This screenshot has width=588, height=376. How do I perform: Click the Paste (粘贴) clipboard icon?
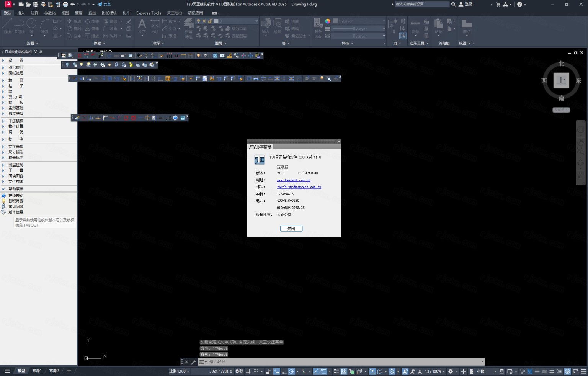[x=438, y=26]
